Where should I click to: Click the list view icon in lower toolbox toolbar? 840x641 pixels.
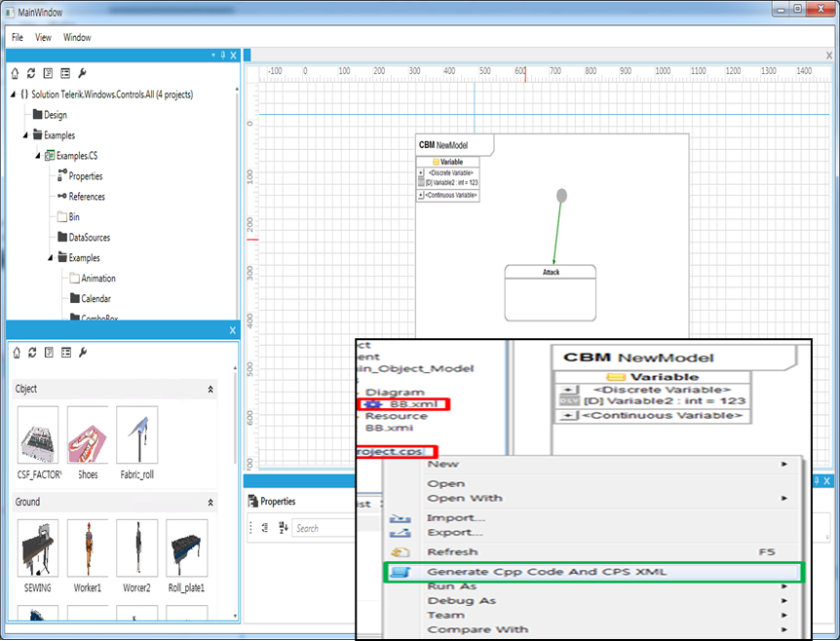64,352
